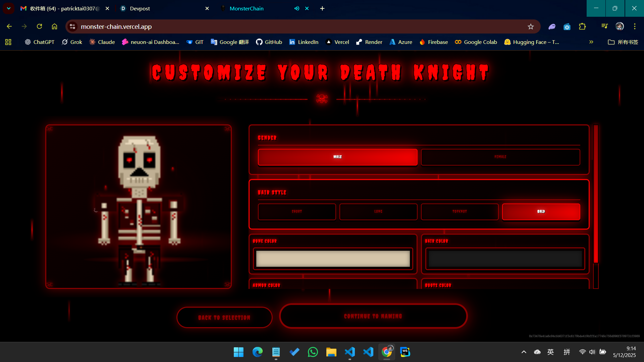Open the GitHub bookmark
Viewport: 644px width, 362px height.
[x=269, y=42]
